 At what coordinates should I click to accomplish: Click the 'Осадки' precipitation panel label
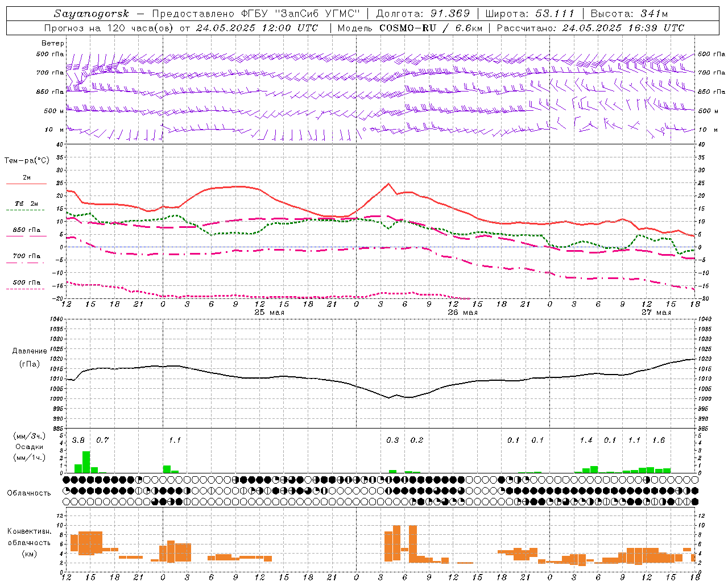pyautogui.click(x=29, y=447)
